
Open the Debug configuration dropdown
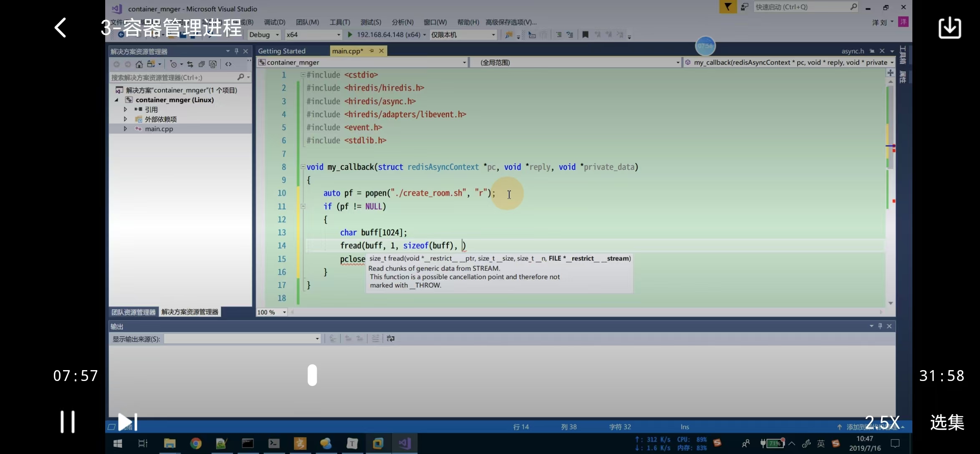[264, 35]
